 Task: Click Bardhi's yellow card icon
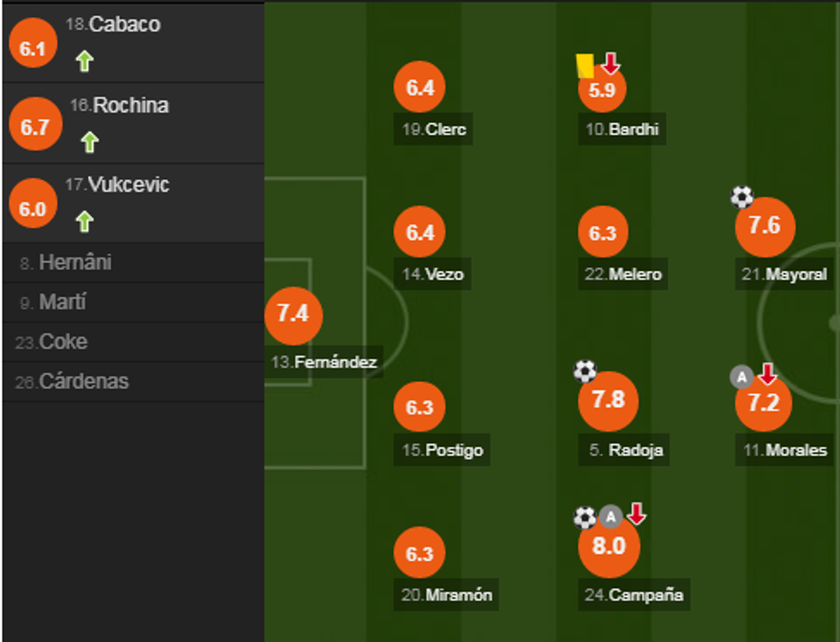[585, 66]
